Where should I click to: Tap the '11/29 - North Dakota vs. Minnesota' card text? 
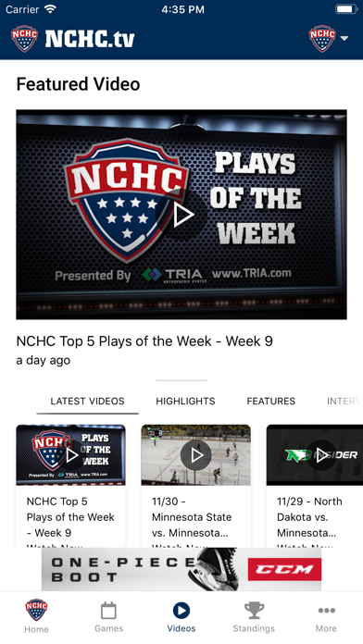click(309, 517)
